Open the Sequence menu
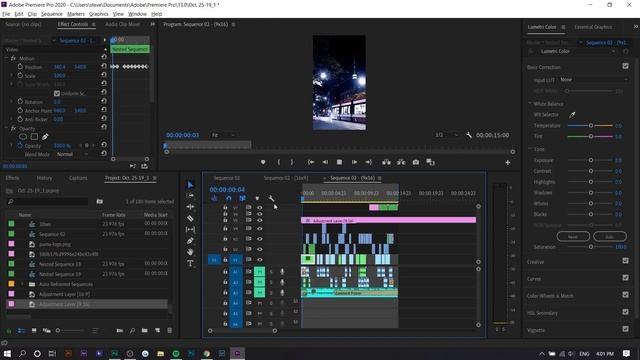The width and height of the screenshot is (640, 360). click(52, 14)
